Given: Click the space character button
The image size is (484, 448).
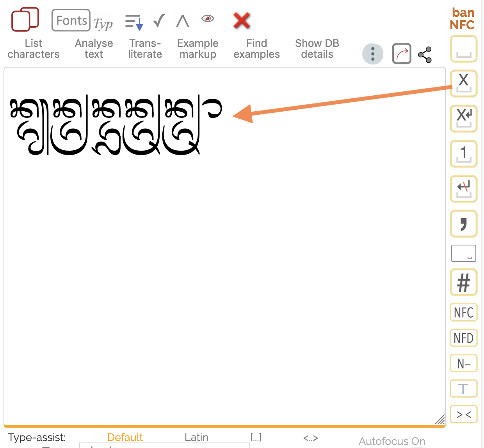Looking at the screenshot, I should pyautogui.click(x=464, y=49).
